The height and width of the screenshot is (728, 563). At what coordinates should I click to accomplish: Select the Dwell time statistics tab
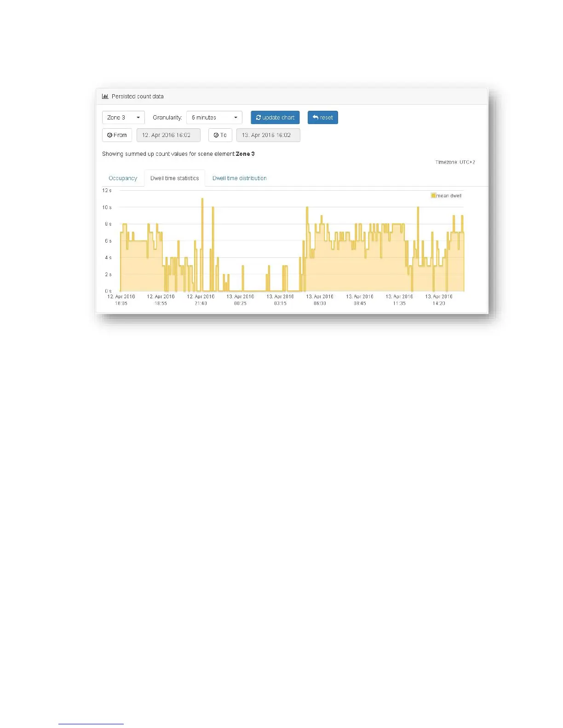click(x=175, y=178)
